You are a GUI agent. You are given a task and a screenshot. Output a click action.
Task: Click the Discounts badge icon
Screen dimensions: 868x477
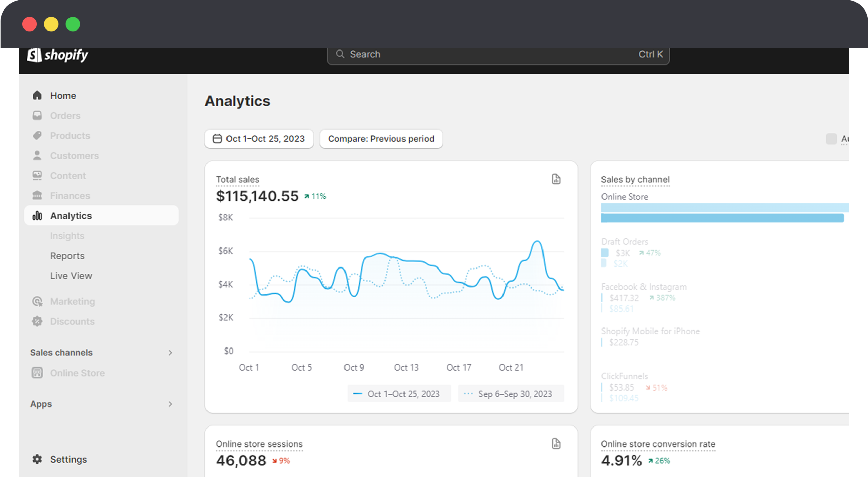pyautogui.click(x=37, y=321)
